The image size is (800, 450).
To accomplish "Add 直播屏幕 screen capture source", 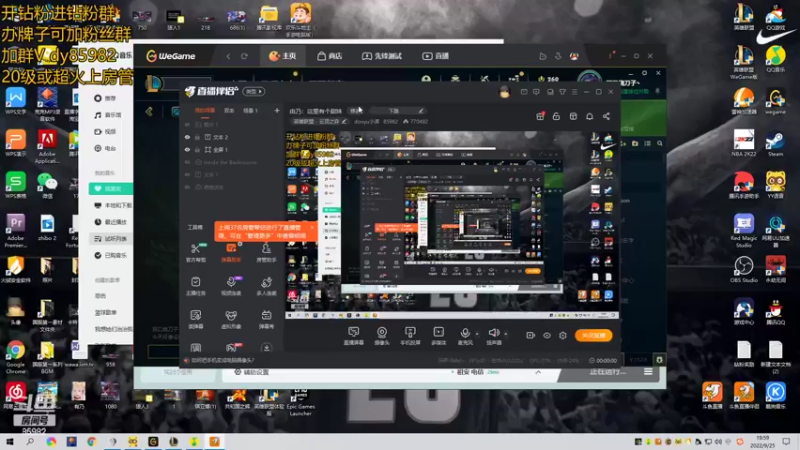I will pyautogui.click(x=354, y=336).
